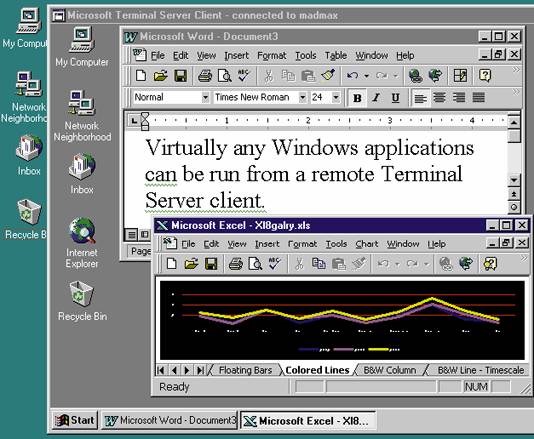
Task: Click the Copy icon in Excel toolbar
Action: tap(319, 264)
